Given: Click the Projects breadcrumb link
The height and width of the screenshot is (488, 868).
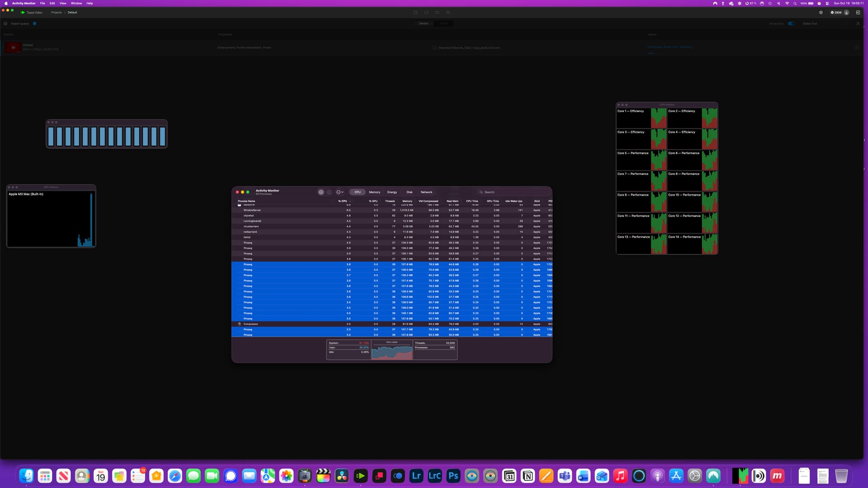Looking at the screenshot, I should 57,13.
